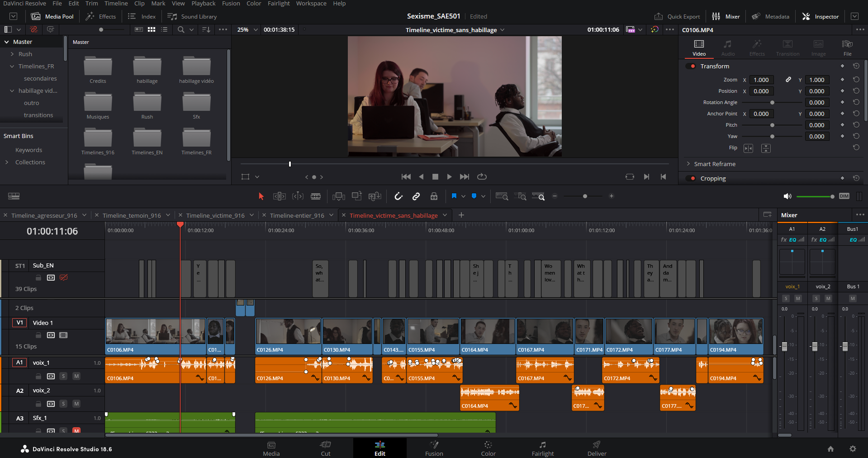This screenshot has height=458, width=868.
Task: Collapse the Timelines_FR bin tree
Action: point(12,66)
